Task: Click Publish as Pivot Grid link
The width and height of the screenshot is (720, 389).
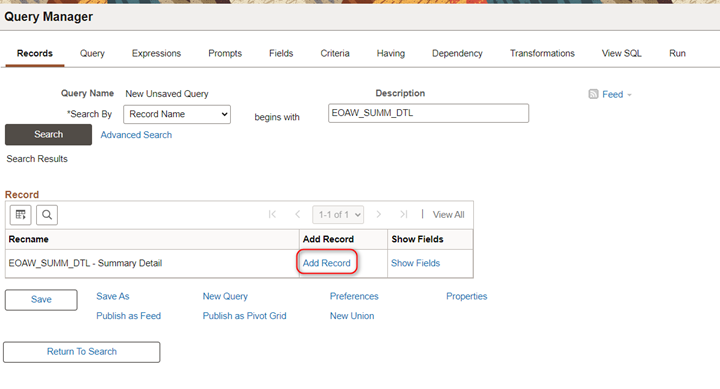Action: coord(244,316)
